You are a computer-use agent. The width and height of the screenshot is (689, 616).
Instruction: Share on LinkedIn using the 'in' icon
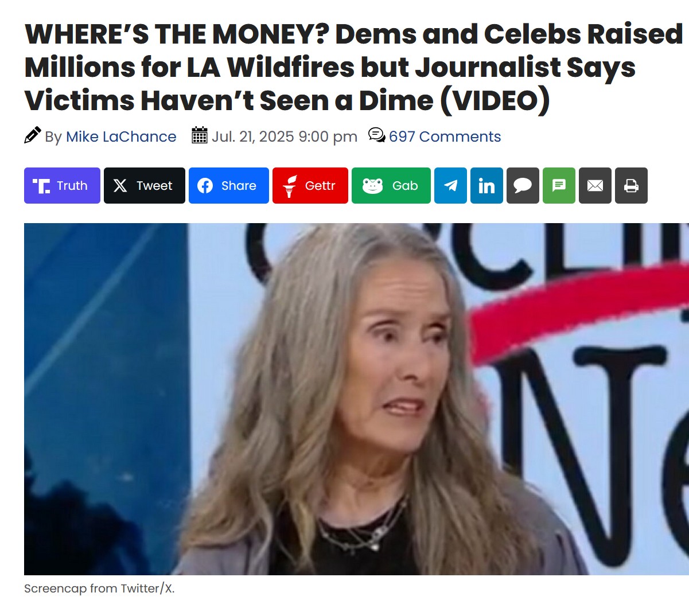point(486,185)
